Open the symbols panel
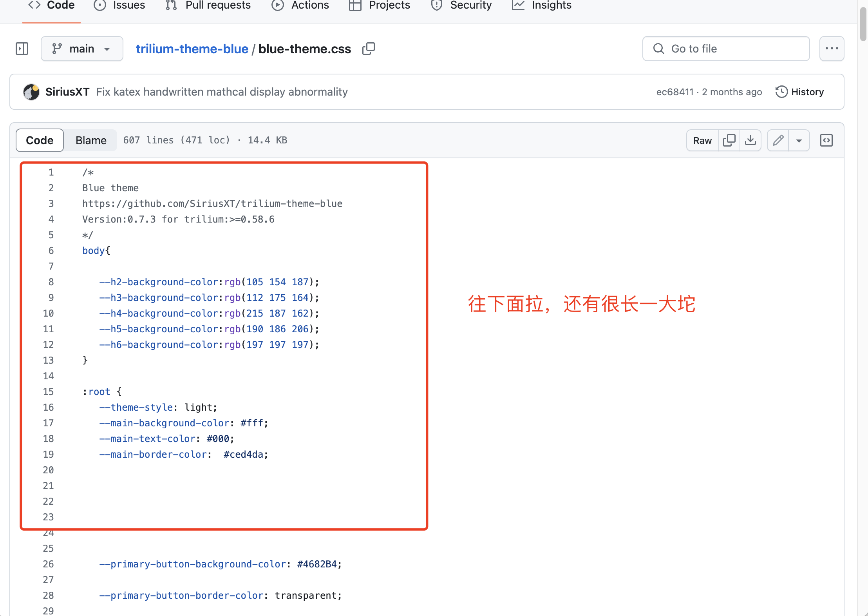Image resolution: width=868 pixels, height=616 pixels. coord(826,140)
